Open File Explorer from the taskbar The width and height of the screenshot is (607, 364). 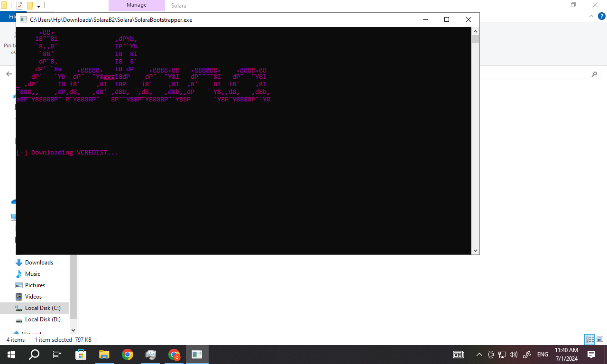pyautogui.click(x=104, y=355)
